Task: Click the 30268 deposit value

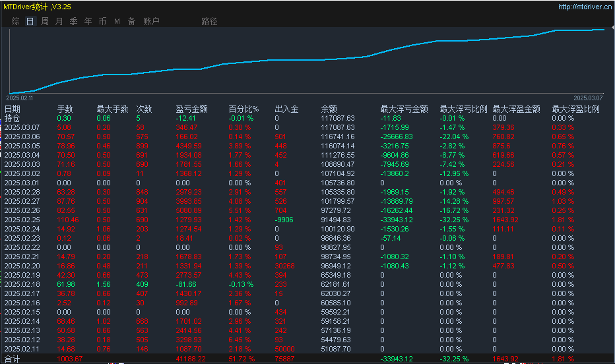Action: [x=285, y=266]
